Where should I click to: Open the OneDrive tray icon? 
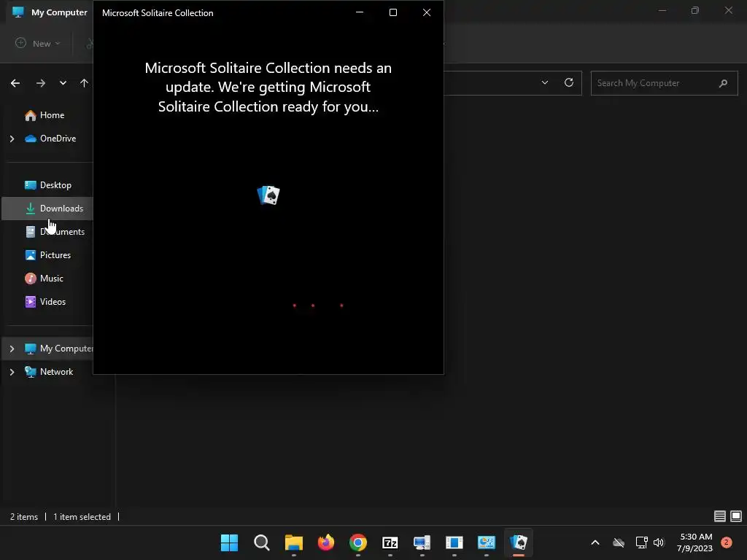coord(619,542)
